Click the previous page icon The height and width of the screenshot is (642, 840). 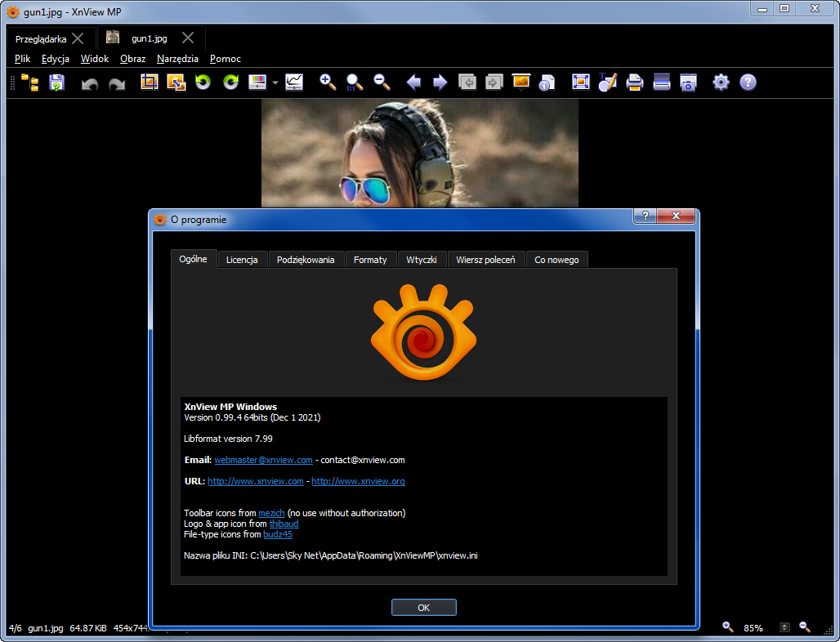(x=467, y=82)
